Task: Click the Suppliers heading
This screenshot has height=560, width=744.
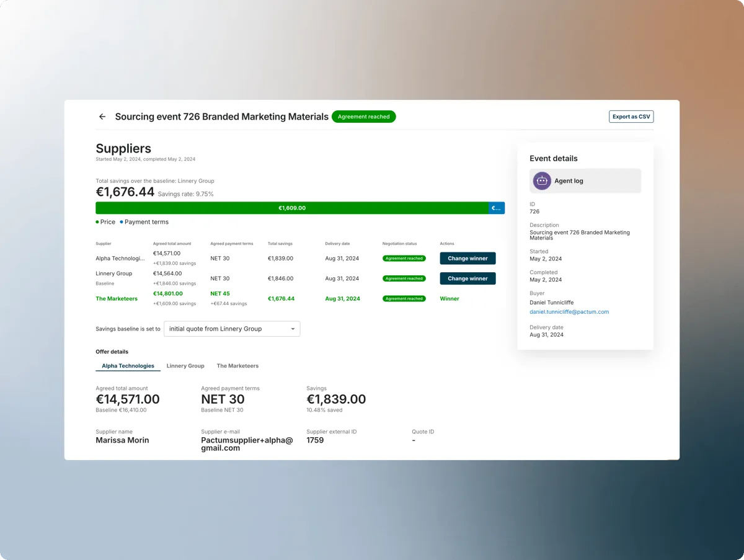Action: pyautogui.click(x=123, y=149)
